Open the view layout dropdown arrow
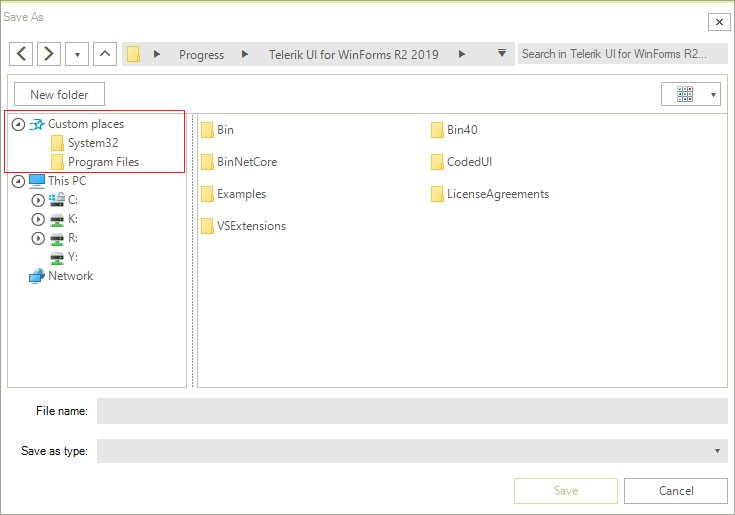 (713, 95)
